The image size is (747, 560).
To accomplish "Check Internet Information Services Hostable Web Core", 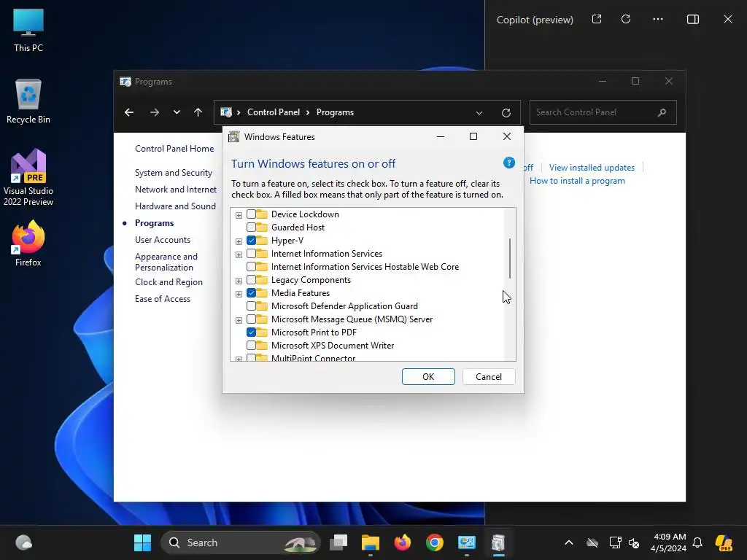I will pos(251,267).
